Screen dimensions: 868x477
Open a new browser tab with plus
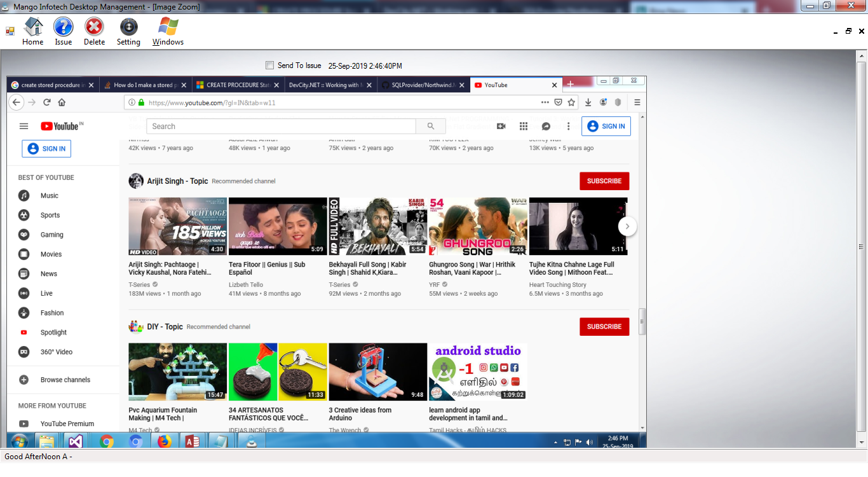coord(570,85)
